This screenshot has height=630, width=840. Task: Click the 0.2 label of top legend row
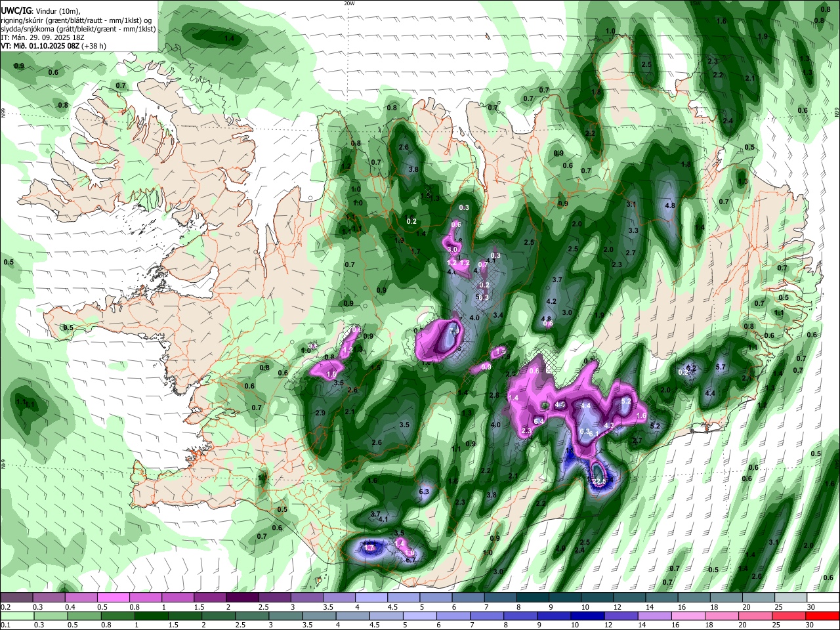(x=5, y=607)
